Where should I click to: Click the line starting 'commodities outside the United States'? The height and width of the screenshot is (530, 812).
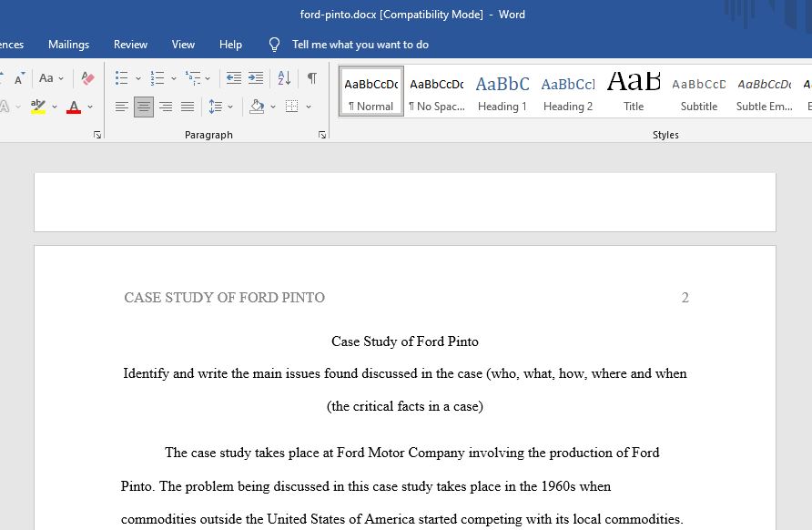pos(402,519)
